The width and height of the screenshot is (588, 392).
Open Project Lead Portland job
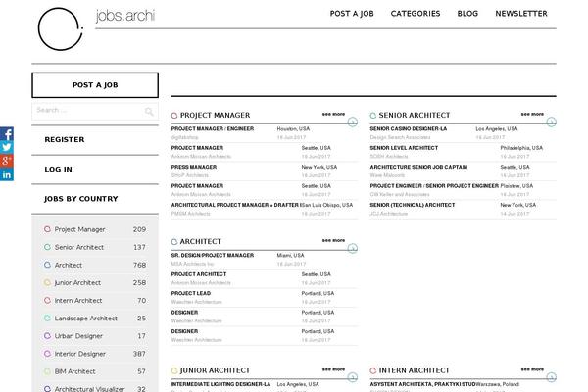click(x=191, y=293)
